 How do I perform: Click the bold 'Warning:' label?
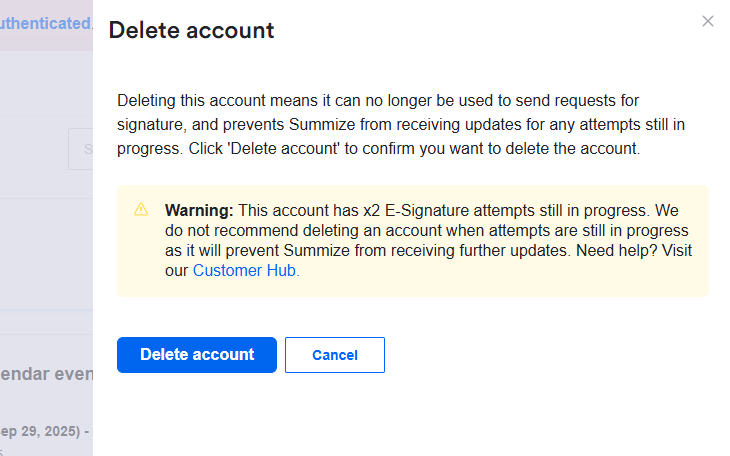pos(199,210)
